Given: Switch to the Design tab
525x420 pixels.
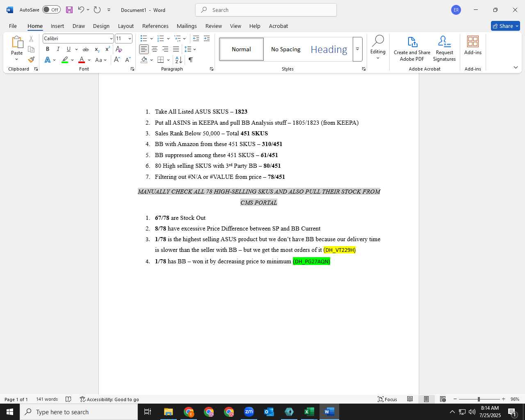Looking at the screenshot, I should point(101,26).
